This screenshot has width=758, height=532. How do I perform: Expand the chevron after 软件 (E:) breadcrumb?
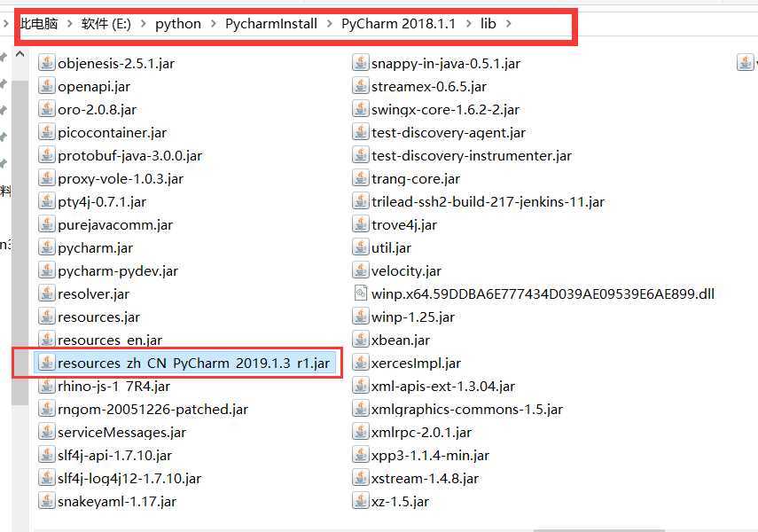pyautogui.click(x=143, y=23)
